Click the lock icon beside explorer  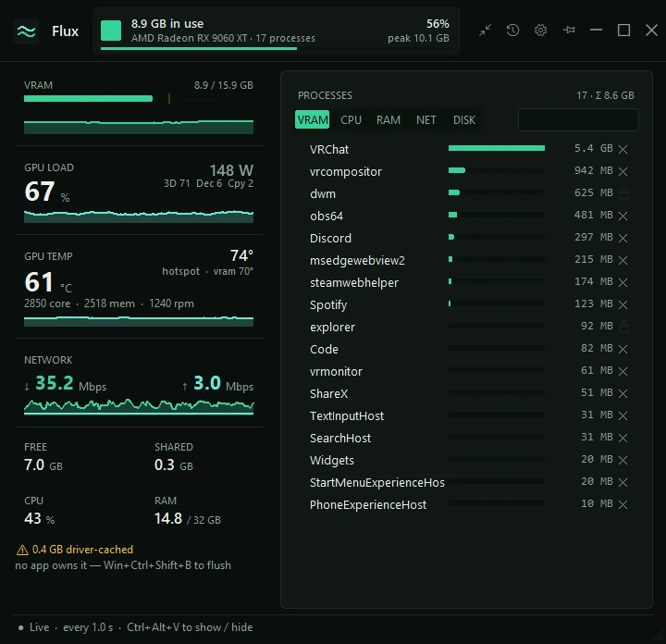[623, 327]
